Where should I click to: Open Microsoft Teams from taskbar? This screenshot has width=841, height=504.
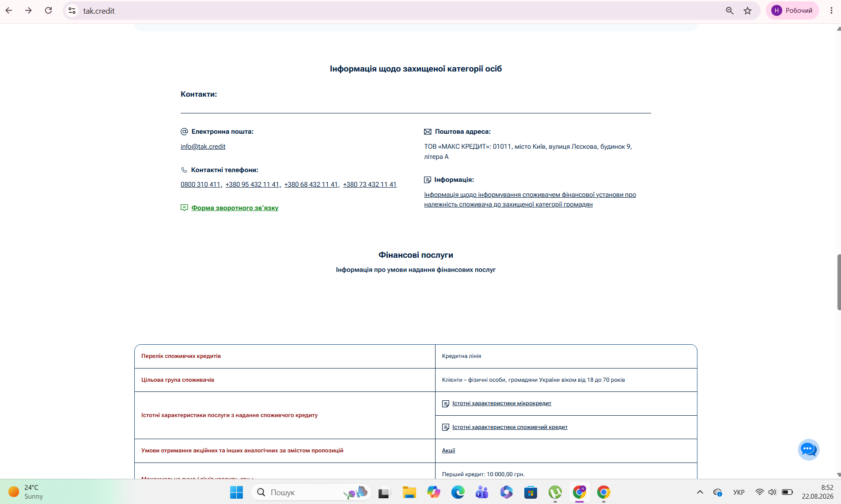tap(482, 492)
